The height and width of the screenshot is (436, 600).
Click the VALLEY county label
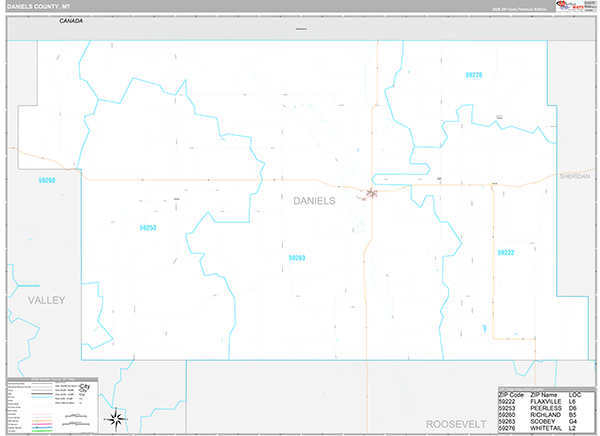(46, 300)
